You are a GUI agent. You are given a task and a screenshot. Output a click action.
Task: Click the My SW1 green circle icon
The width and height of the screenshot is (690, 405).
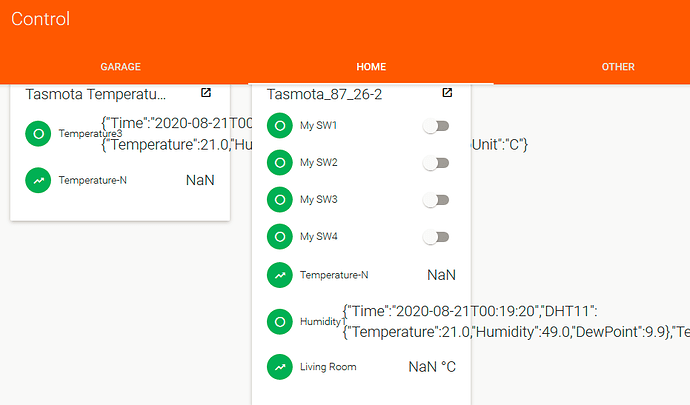click(x=280, y=126)
